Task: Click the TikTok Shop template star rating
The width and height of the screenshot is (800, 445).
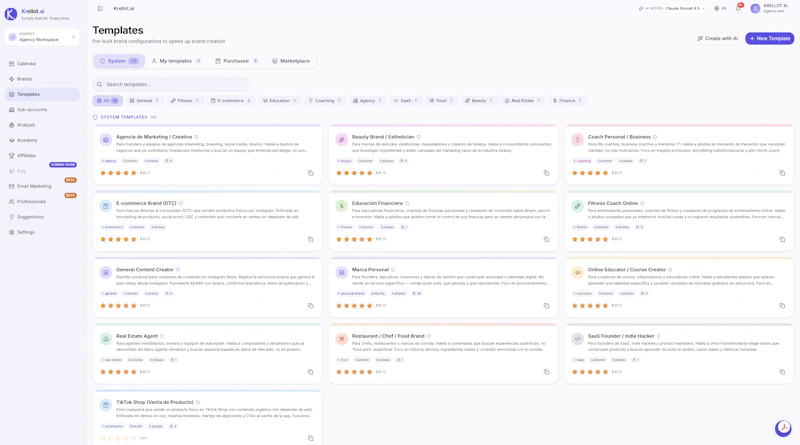Action: pyautogui.click(x=118, y=438)
